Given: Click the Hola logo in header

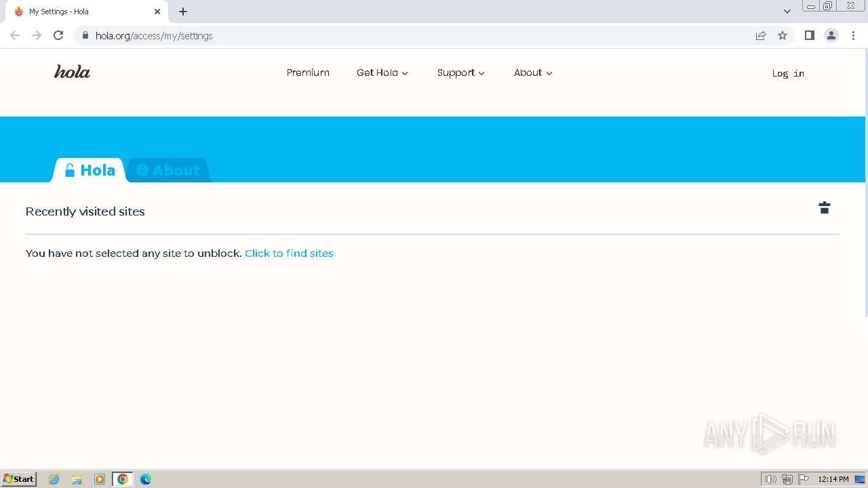Looking at the screenshot, I should [x=72, y=72].
